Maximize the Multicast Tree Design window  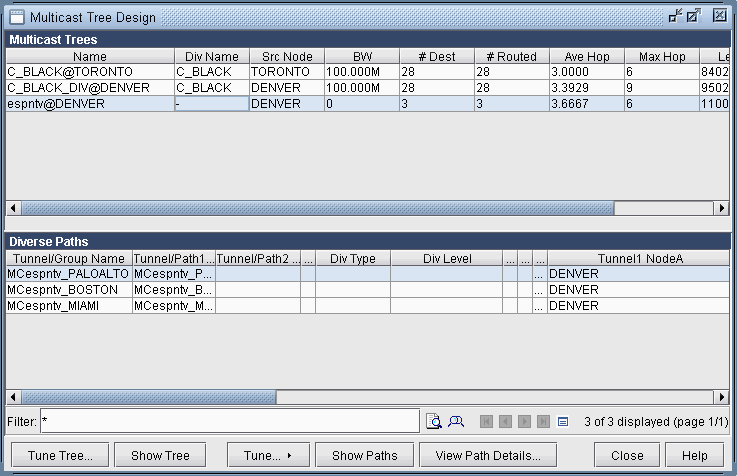click(x=695, y=16)
